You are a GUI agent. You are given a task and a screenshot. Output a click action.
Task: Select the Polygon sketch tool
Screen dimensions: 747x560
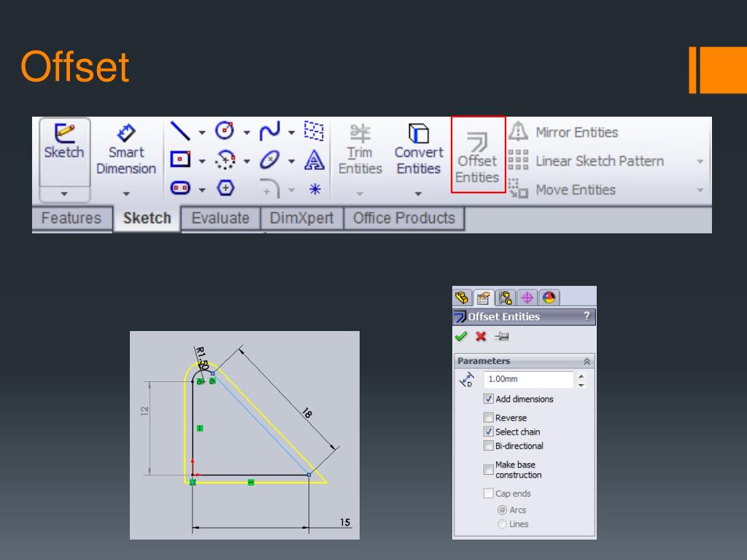pyautogui.click(x=225, y=188)
